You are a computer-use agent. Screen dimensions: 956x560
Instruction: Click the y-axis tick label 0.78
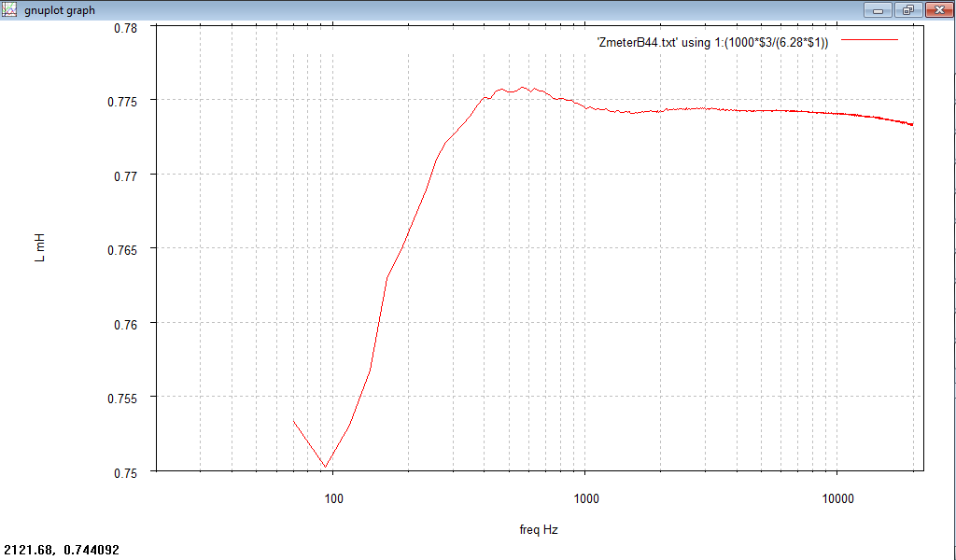[126, 28]
